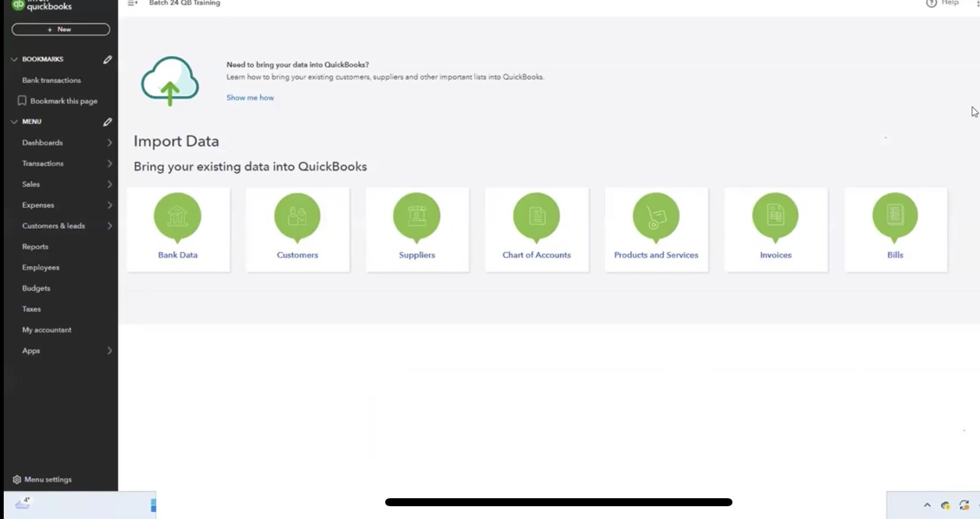
Task: Open My accountant menu item
Action: 47,330
